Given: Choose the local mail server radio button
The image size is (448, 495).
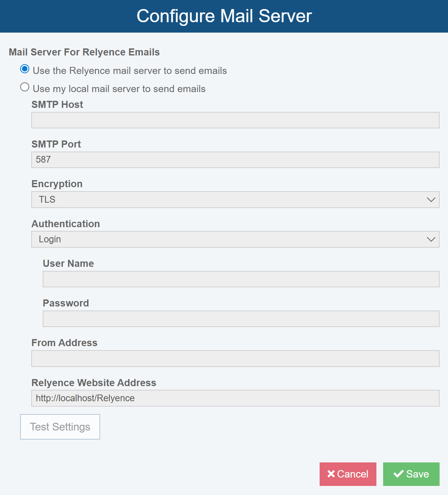Looking at the screenshot, I should [x=25, y=87].
